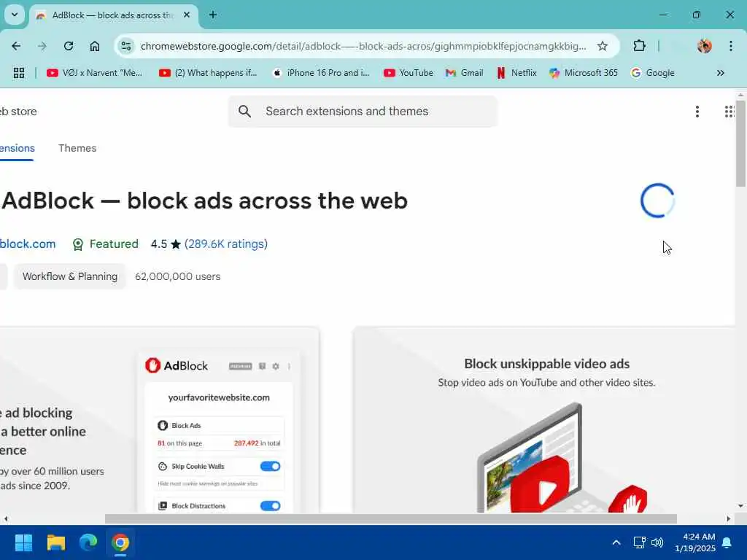Open the Windows Start menu
747x560 pixels.
tap(23, 542)
